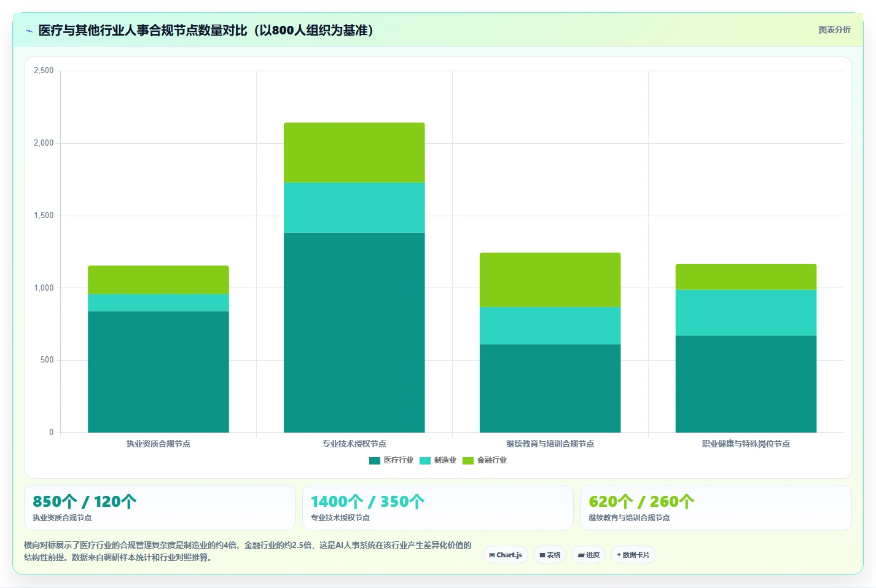Click the 医疗行业 bar segment for 职业健康与特殊岗位节点

(x=746, y=384)
